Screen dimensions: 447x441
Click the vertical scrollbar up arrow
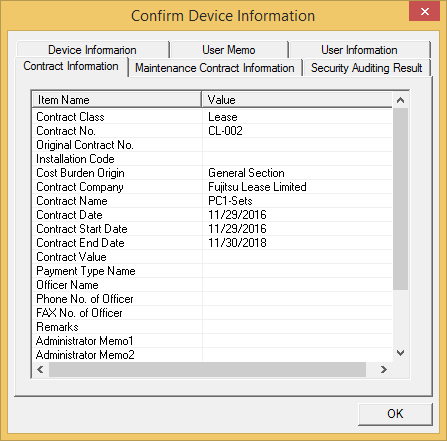(400, 100)
